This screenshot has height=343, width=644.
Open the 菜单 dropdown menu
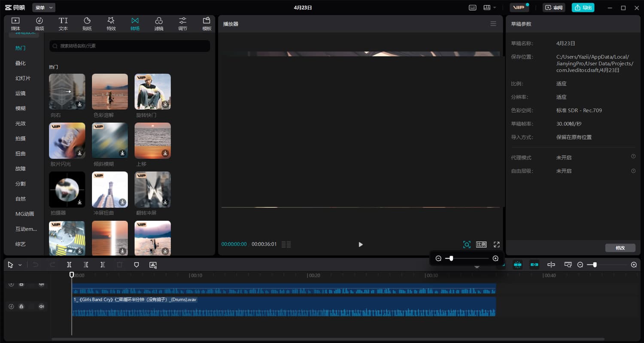pyautogui.click(x=44, y=8)
